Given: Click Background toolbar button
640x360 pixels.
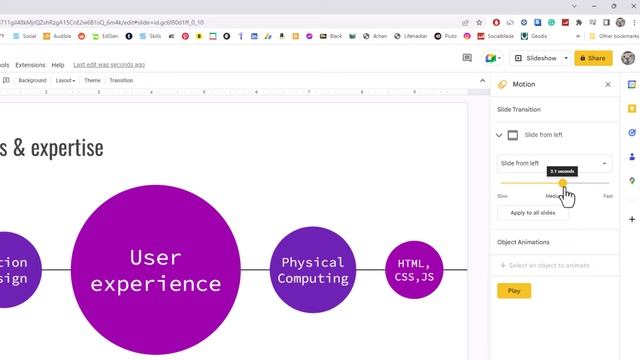Looking at the screenshot, I should [x=32, y=80].
